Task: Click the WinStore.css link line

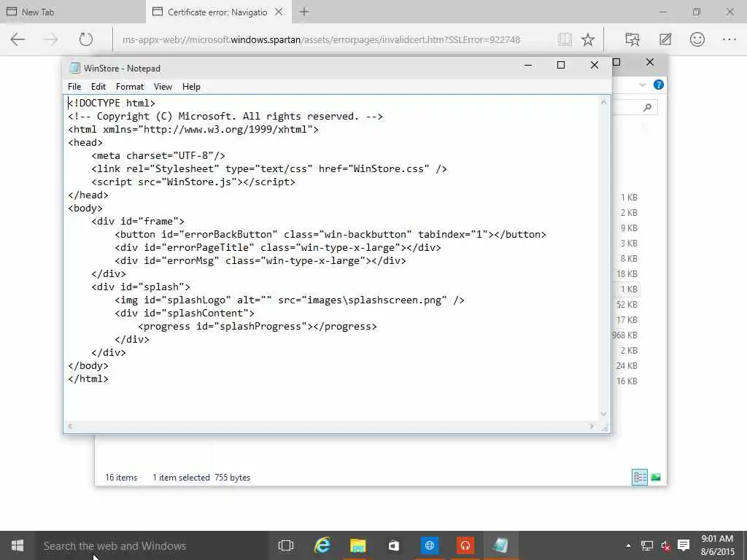Action: (269, 169)
